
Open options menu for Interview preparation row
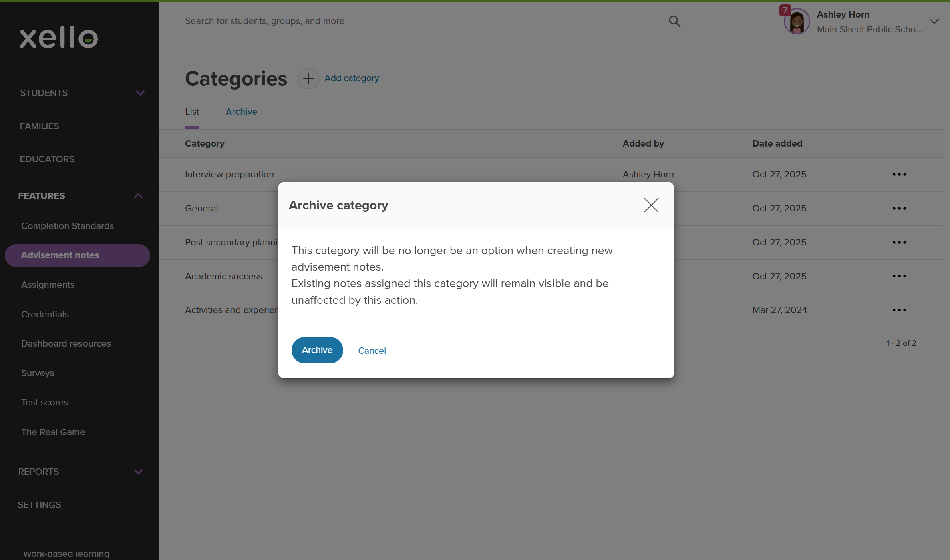click(899, 175)
